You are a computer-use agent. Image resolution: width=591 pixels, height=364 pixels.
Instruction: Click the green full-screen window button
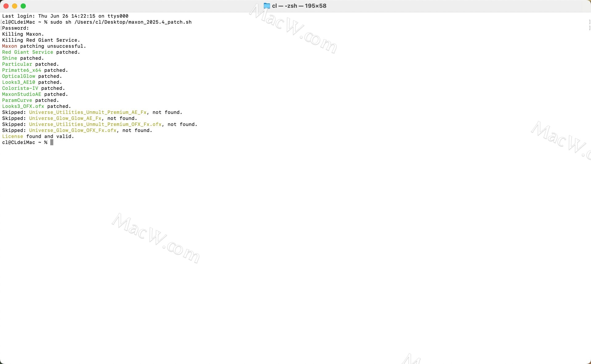point(23,6)
